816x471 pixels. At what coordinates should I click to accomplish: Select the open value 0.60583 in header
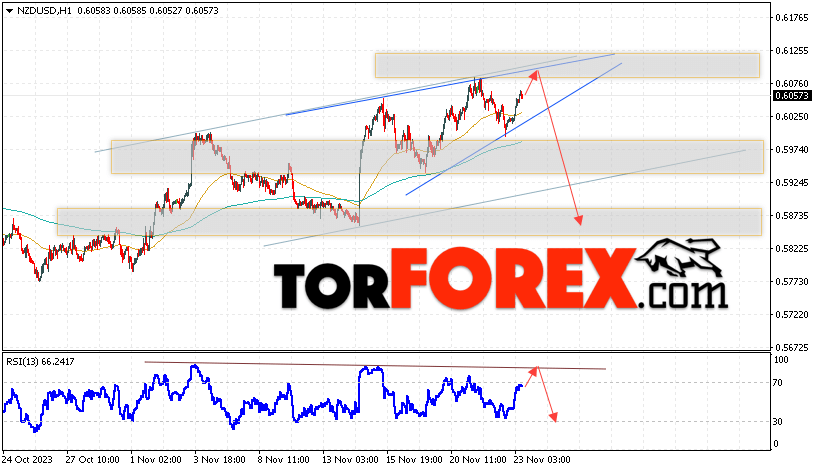click(x=94, y=10)
